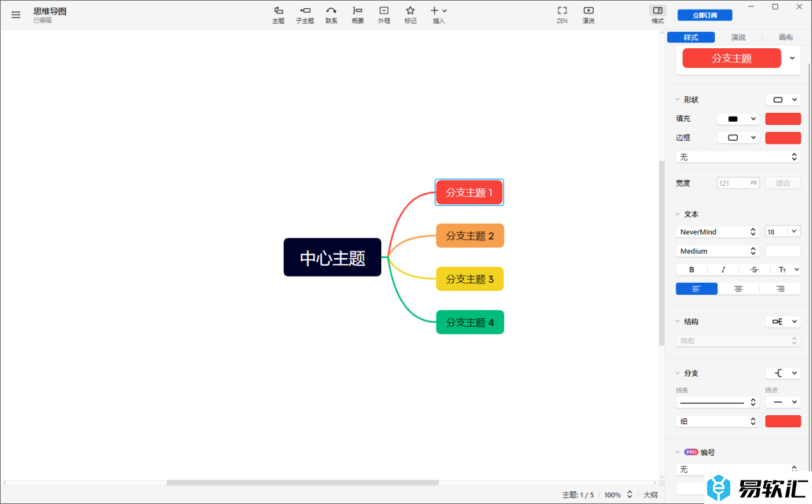This screenshot has width=812, height=504.
Task: Click the style preset 分支主题 preview button
Action: pos(731,58)
